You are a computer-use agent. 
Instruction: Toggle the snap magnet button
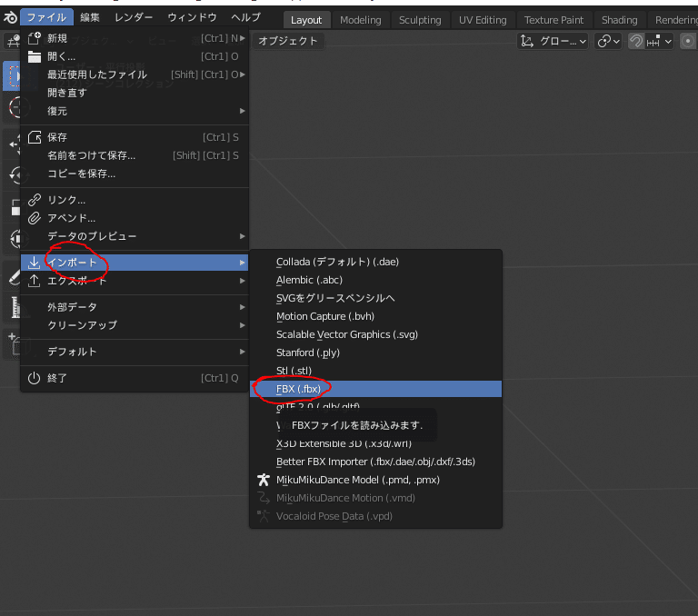tap(635, 42)
